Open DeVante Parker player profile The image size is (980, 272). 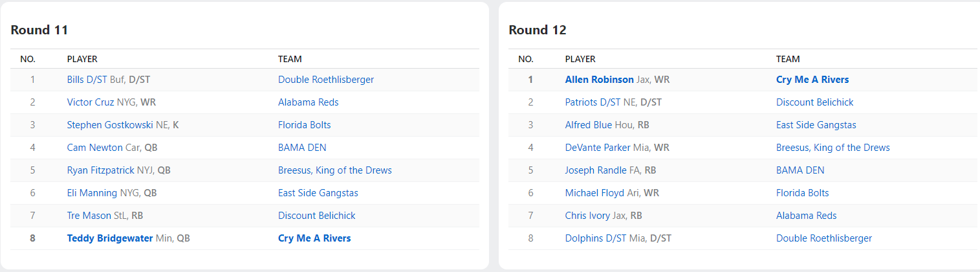coord(597,148)
